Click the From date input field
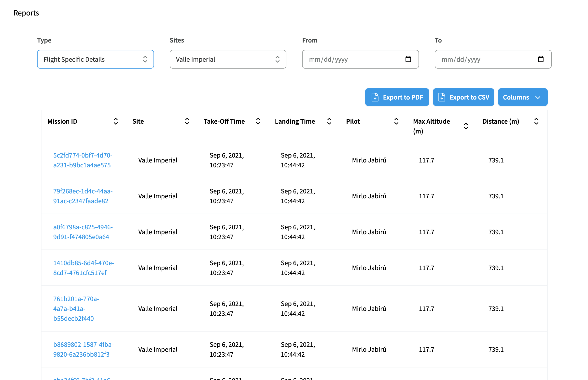This screenshot has width=588, height=380. point(360,59)
